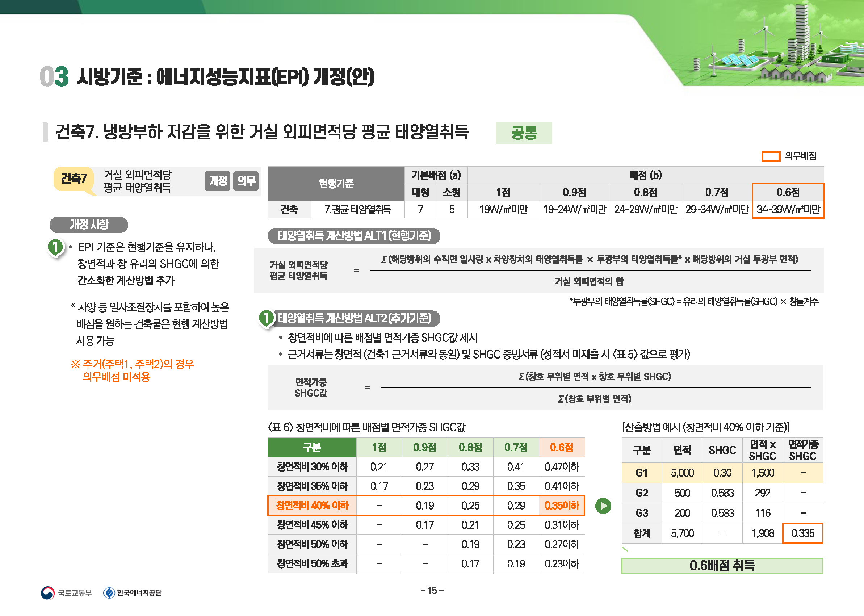Click the 태양열취득 계산방법 ALT1 heading
The width and height of the screenshot is (864, 616).
coord(354,236)
